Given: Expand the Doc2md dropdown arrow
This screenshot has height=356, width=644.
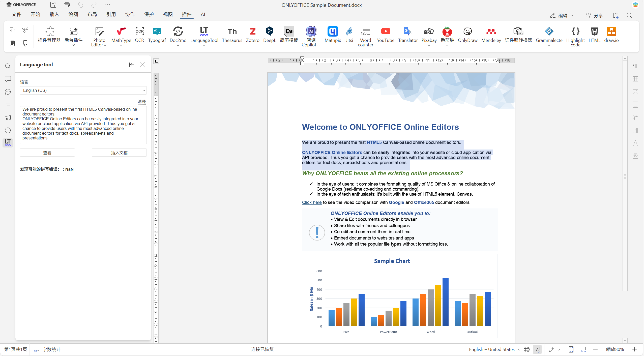Looking at the screenshot, I should pyautogui.click(x=178, y=46).
